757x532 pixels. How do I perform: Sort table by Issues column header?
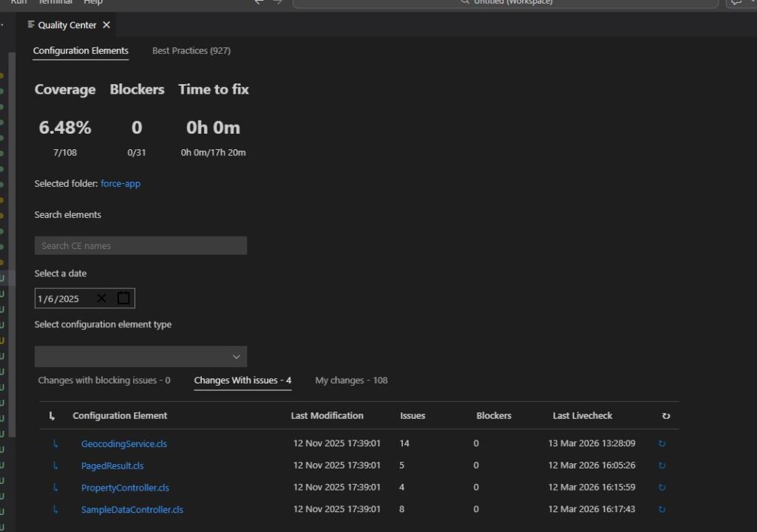click(413, 416)
